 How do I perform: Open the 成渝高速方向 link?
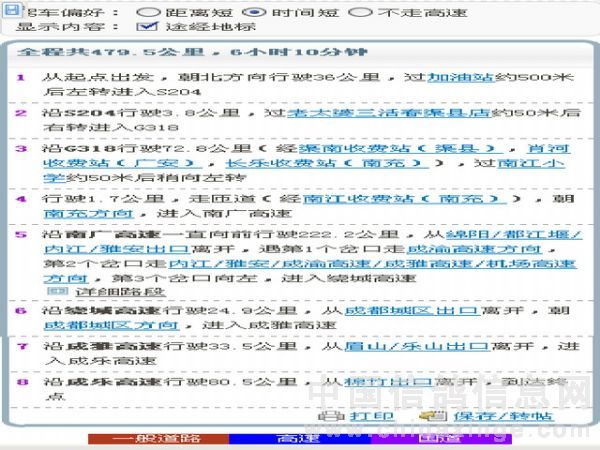pyautogui.click(x=498, y=249)
